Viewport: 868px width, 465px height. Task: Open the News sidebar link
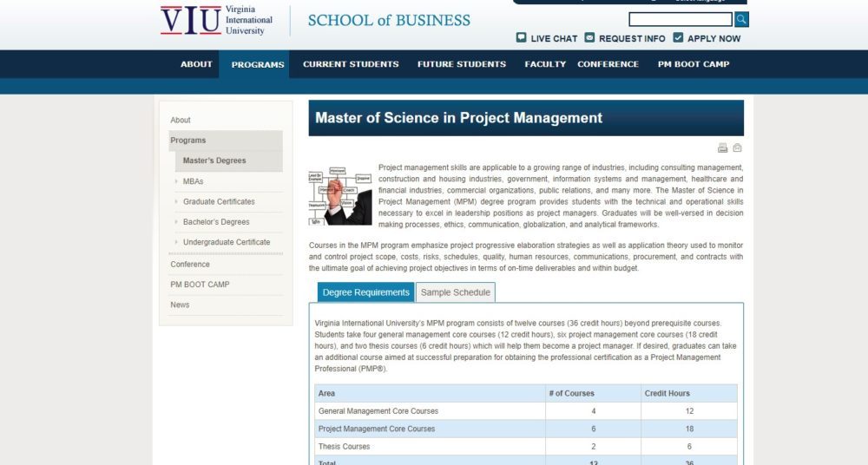pos(180,305)
